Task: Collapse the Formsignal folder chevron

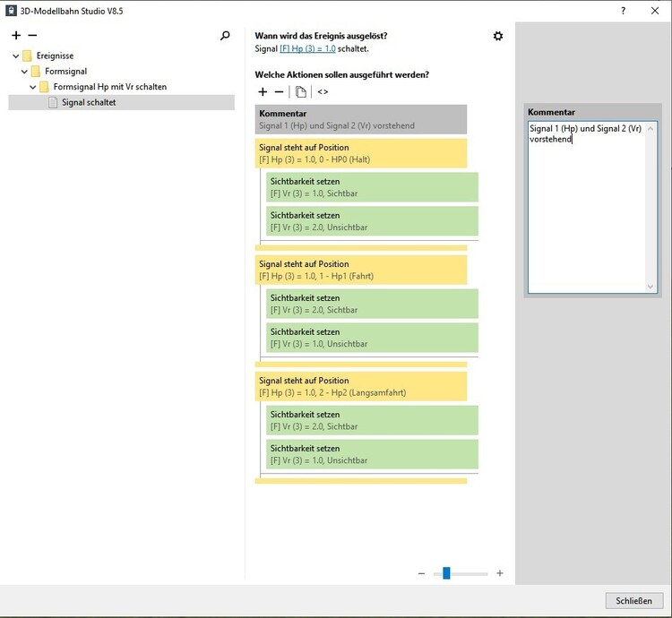Action: tap(24, 72)
